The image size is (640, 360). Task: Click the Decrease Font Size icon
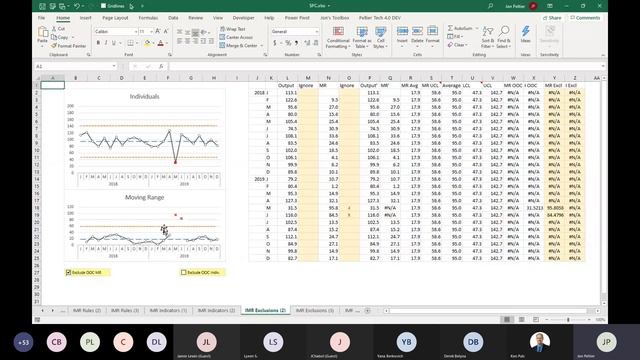166,31
